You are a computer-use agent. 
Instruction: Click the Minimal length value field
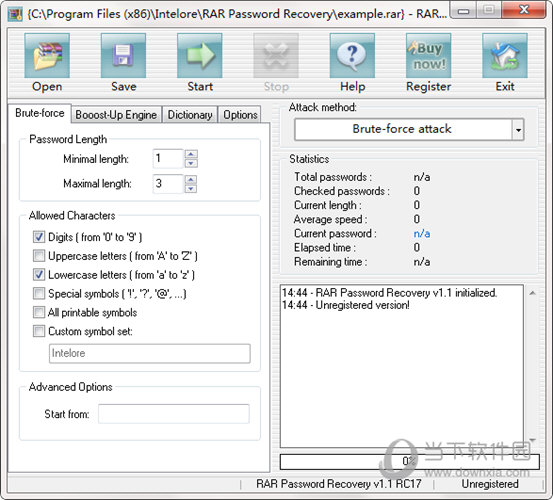point(168,158)
